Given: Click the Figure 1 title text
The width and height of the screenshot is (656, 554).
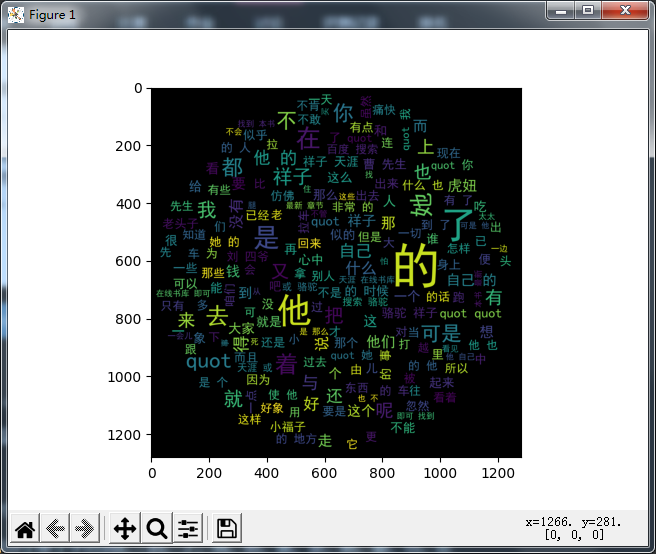Looking at the screenshot, I should pyautogui.click(x=52, y=15).
